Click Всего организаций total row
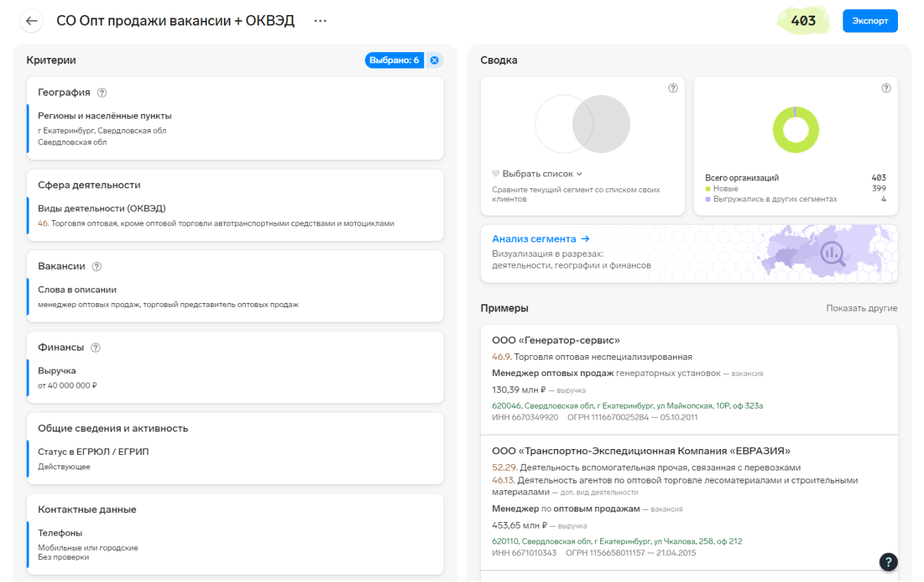 pyautogui.click(x=796, y=178)
